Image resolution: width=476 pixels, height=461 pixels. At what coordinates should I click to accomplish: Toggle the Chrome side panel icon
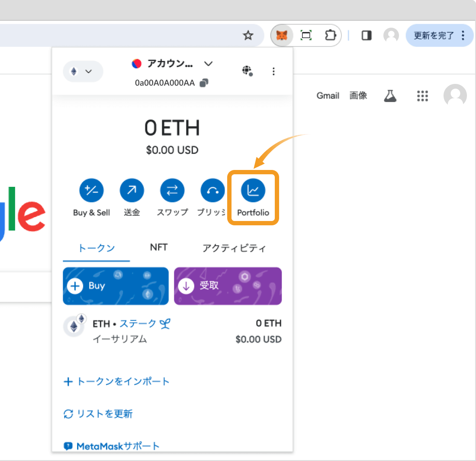(367, 35)
